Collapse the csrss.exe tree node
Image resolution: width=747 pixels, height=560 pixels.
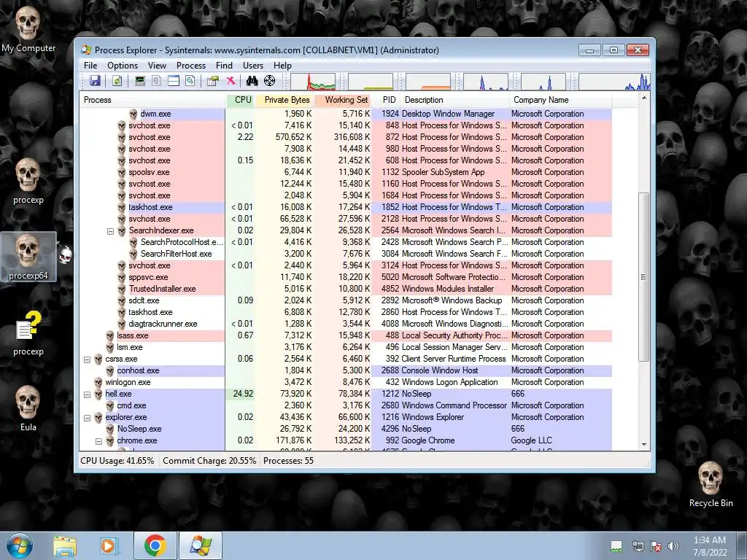[87, 359]
